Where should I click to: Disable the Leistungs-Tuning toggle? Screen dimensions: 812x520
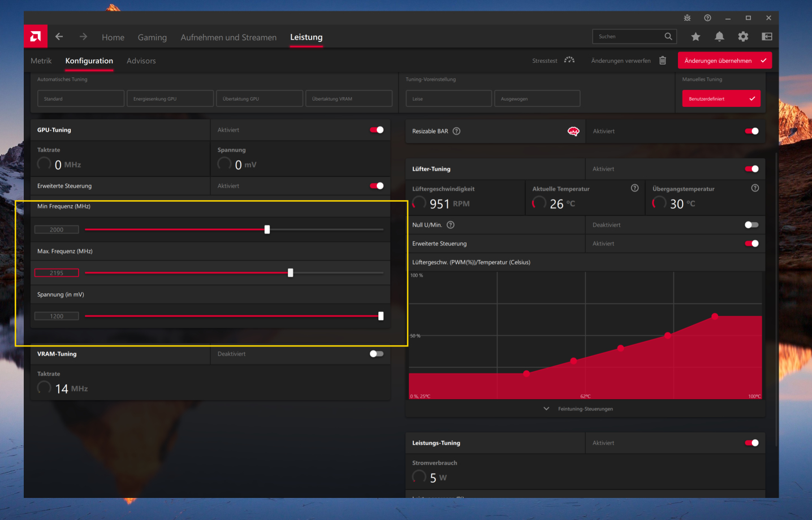[x=751, y=443]
